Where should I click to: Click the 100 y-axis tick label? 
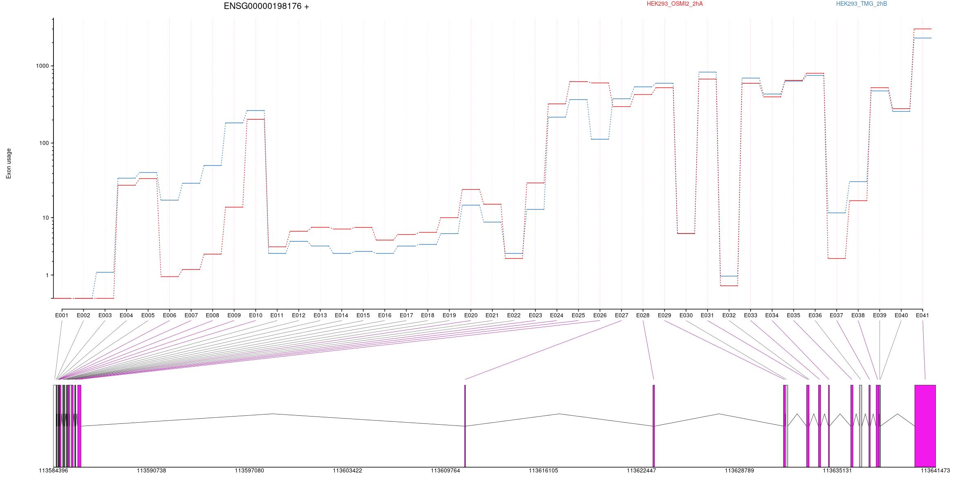pos(44,143)
